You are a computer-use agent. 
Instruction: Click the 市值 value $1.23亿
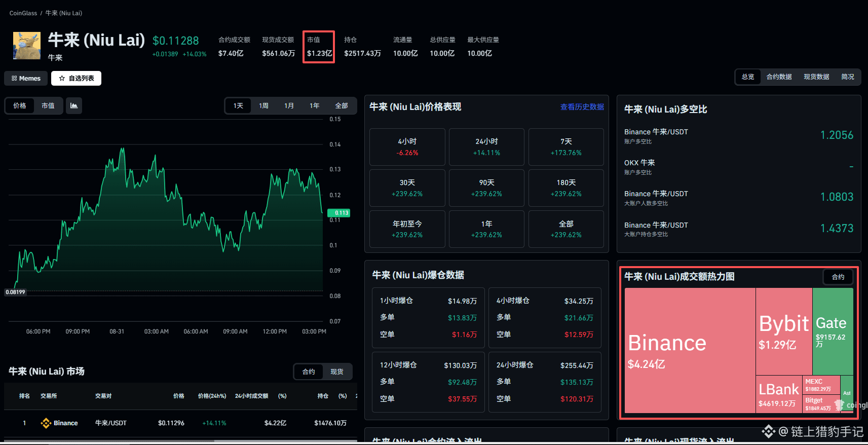(320, 53)
